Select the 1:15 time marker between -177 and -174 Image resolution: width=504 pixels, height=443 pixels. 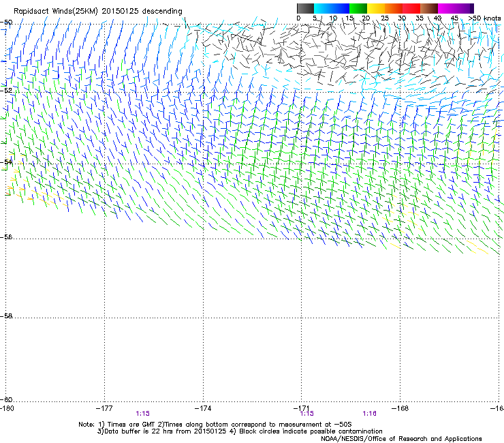[143, 414]
